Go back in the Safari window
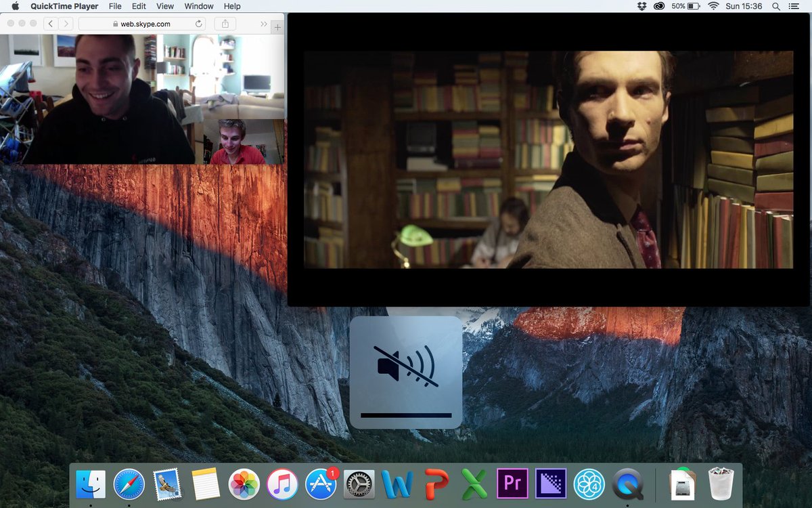Image resolution: width=812 pixels, height=508 pixels. click(51, 24)
